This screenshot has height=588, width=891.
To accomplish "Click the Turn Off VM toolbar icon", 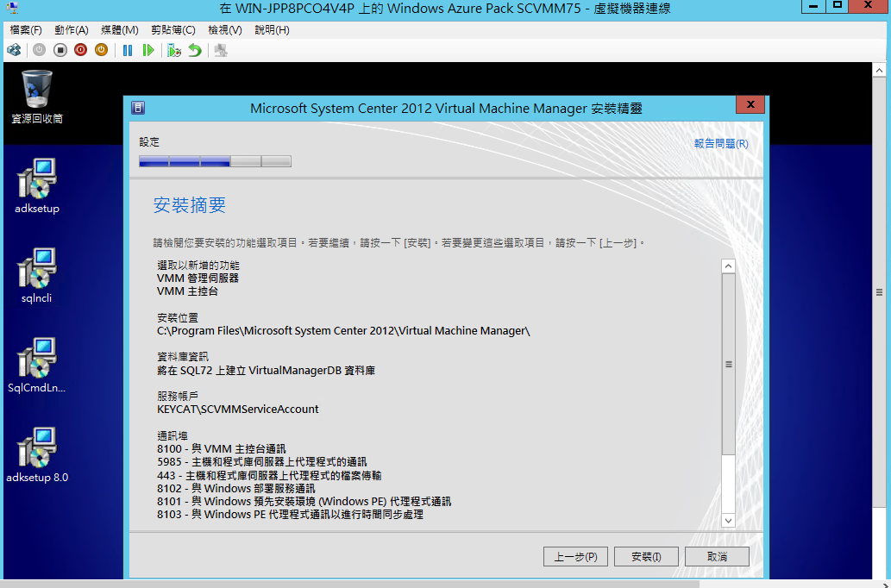I will 60,50.
